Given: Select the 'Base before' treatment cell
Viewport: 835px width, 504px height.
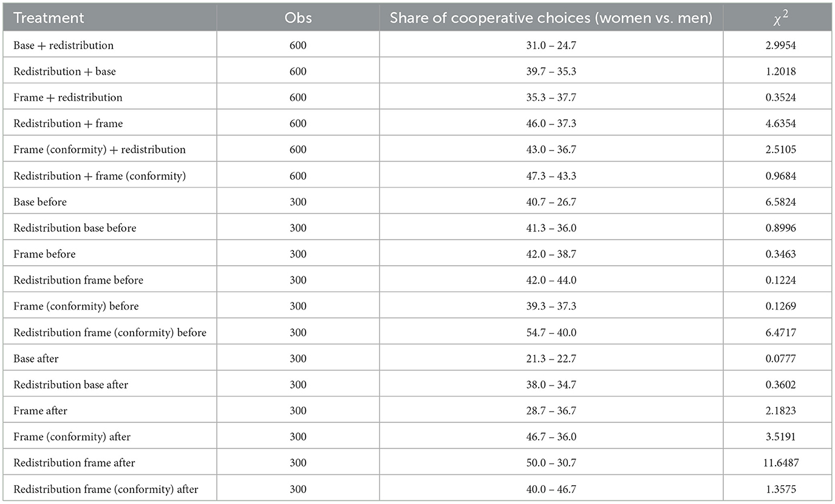Looking at the screenshot, I should click(40, 202).
